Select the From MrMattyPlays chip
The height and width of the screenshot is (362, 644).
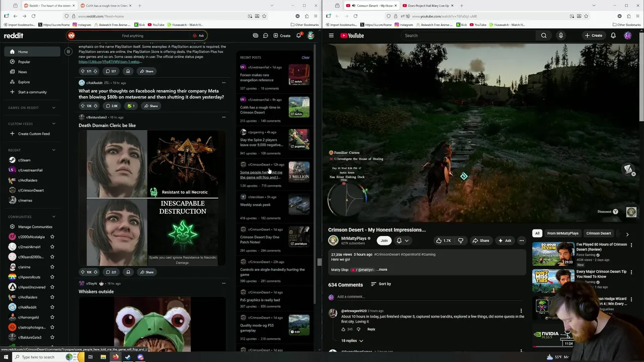562,233
